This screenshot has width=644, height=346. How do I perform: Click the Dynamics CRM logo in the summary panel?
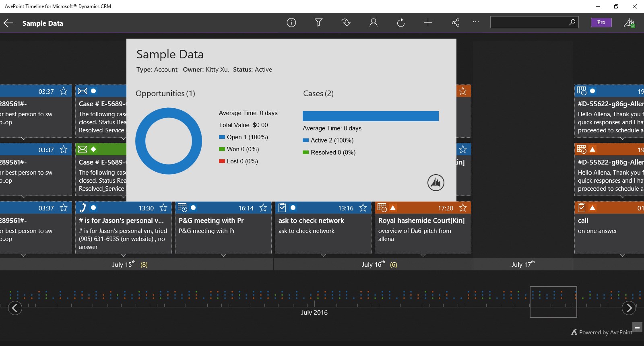tap(436, 183)
